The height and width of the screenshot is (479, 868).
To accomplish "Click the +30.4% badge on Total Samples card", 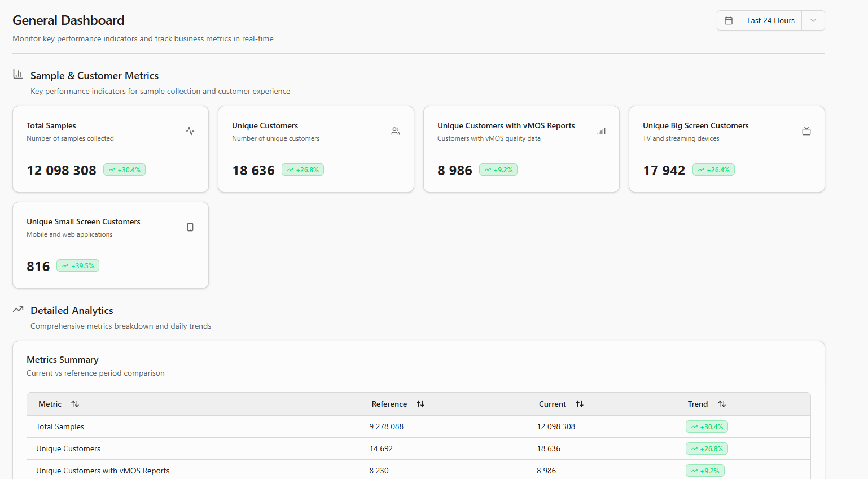I will point(124,170).
